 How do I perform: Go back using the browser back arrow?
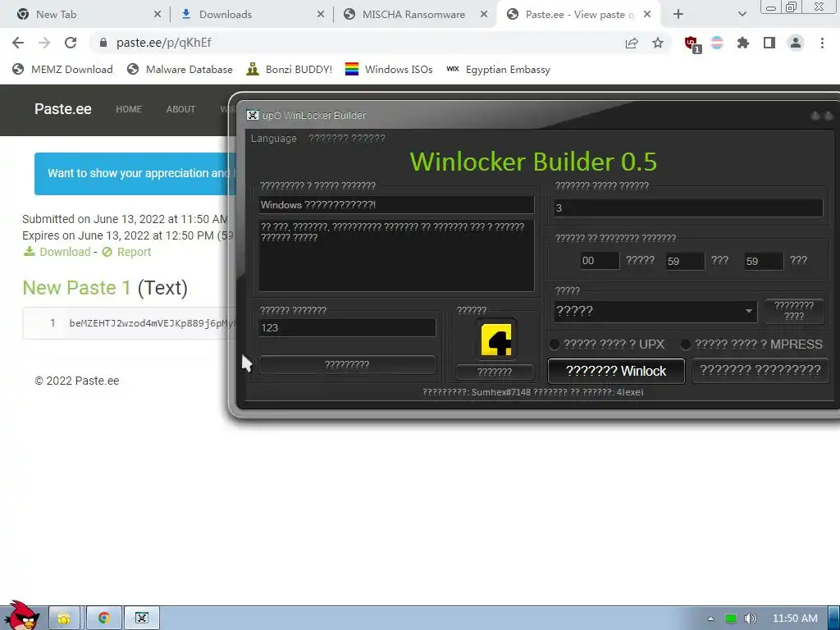18,43
